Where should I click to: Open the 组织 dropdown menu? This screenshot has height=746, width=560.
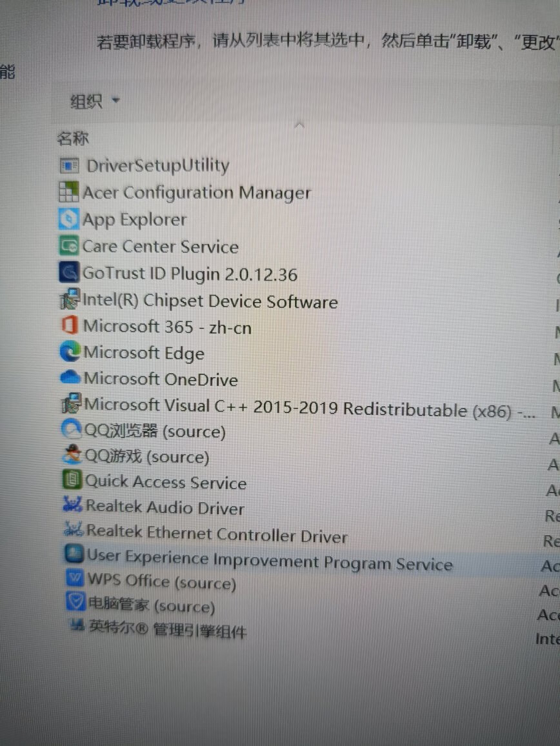point(95,101)
